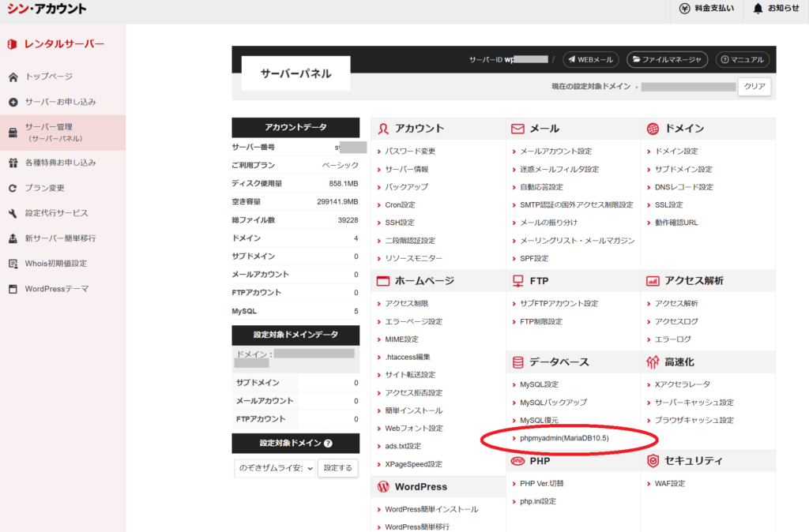This screenshot has height=532, width=809.
Task: Click the refresh icon beside プラン変更
Action: [x=13, y=189]
